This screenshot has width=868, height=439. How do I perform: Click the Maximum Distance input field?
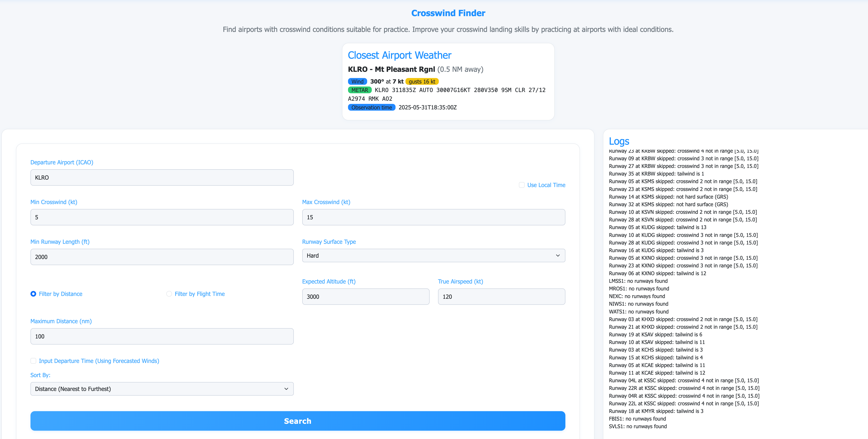[x=162, y=337]
